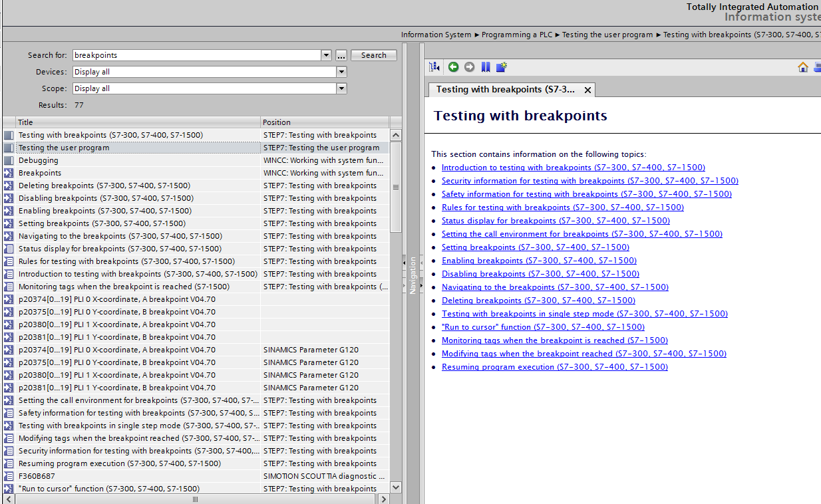The width and height of the screenshot is (821, 504).
Task: Focus the Search for input field
Action: [x=197, y=55]
